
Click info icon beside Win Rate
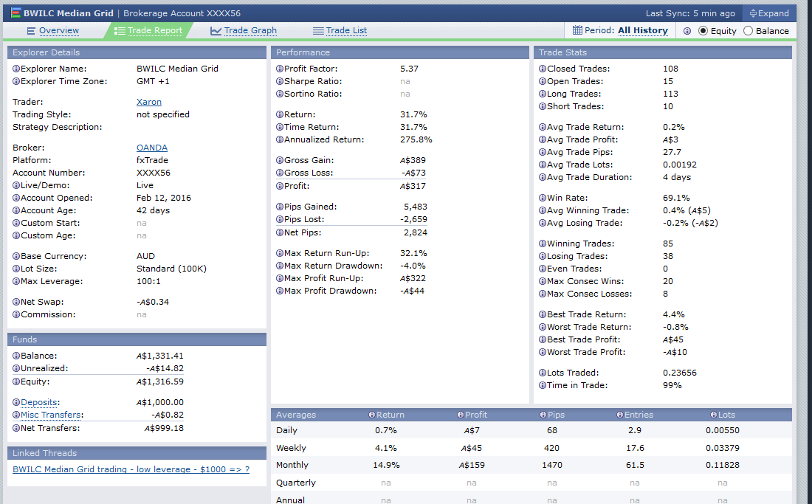click(x=543, y=198)
